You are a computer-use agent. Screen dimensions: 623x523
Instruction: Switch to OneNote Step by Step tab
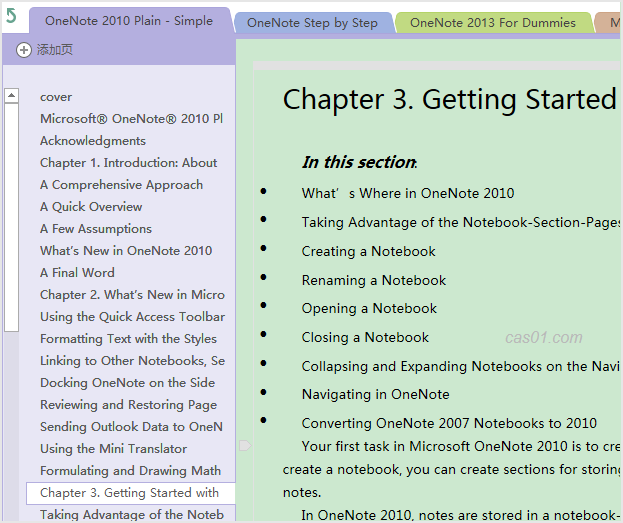pos(313,23)
